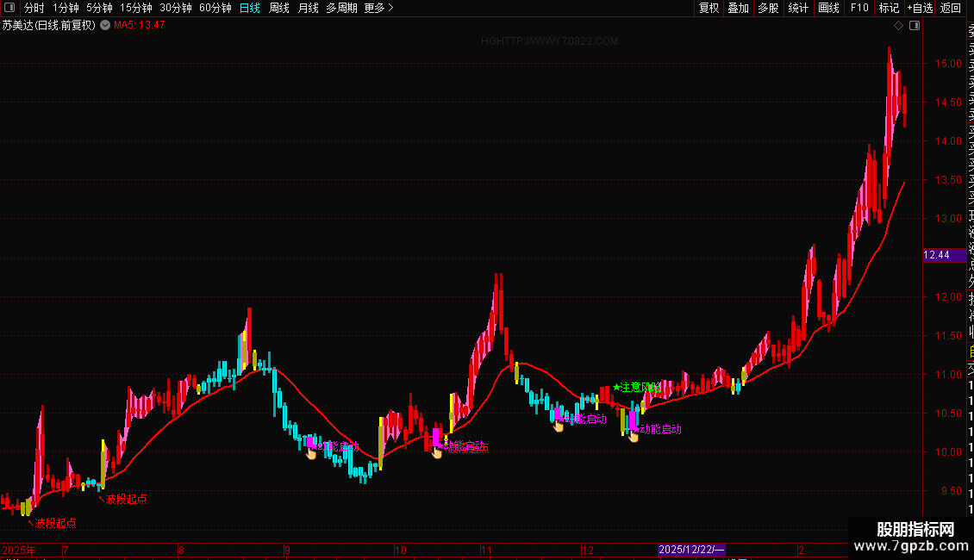
Task: Click month 9 on the time axis
Action: [287, 550]
